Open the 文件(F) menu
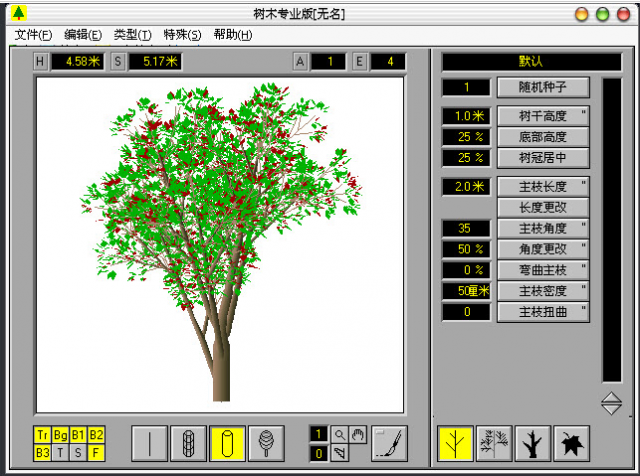Viewport: 640px width, 476px height. coord(33,35)
